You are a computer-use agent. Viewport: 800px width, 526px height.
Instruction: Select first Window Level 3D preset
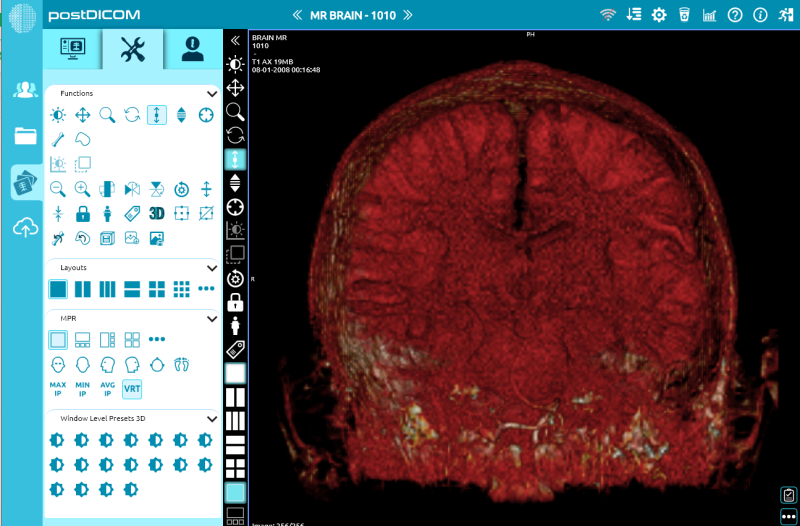point(59,440)
